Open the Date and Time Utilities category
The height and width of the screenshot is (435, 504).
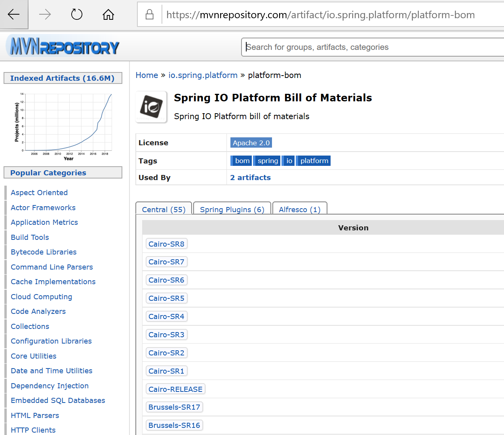click(51, 370)
